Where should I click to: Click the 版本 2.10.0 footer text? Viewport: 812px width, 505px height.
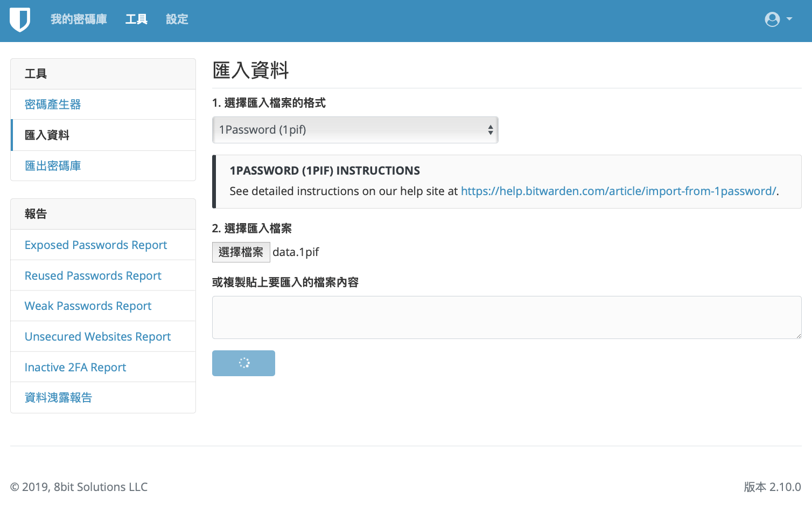[x=772, y=487]
